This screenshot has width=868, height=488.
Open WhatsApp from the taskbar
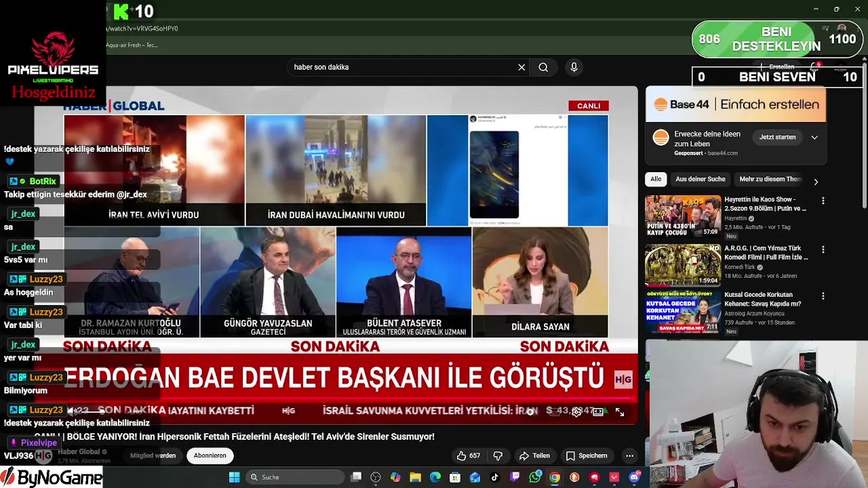tap(535, 477)
